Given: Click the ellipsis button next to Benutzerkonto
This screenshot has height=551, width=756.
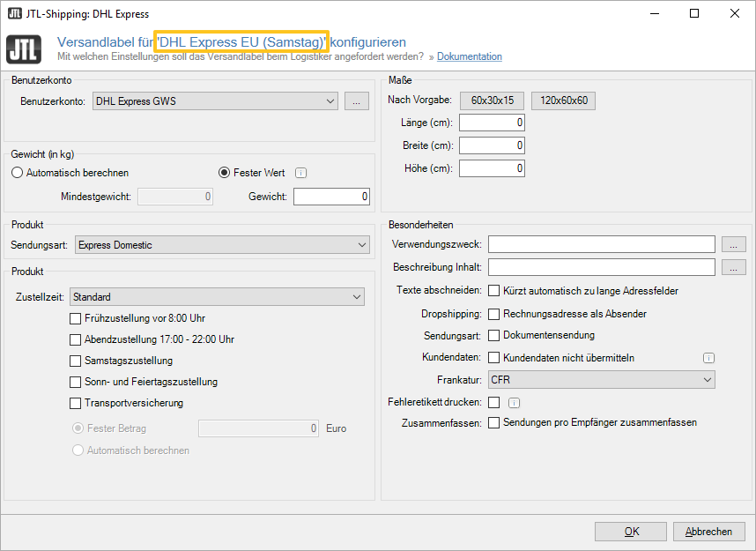Looking at the screenshot, I should coord(356,101).
